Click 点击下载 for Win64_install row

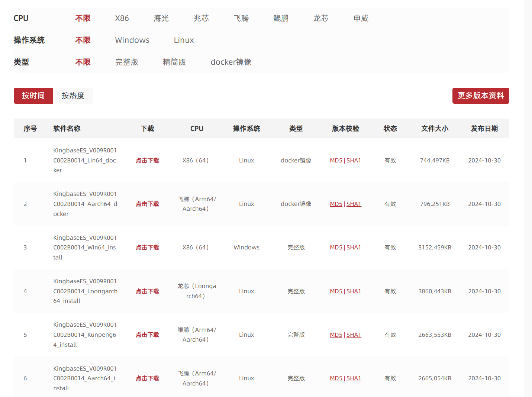click(x=147, y=248)
